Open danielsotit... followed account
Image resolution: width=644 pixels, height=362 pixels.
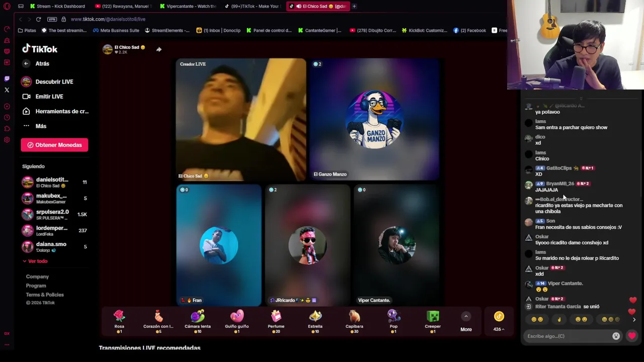tap(54, 182)
